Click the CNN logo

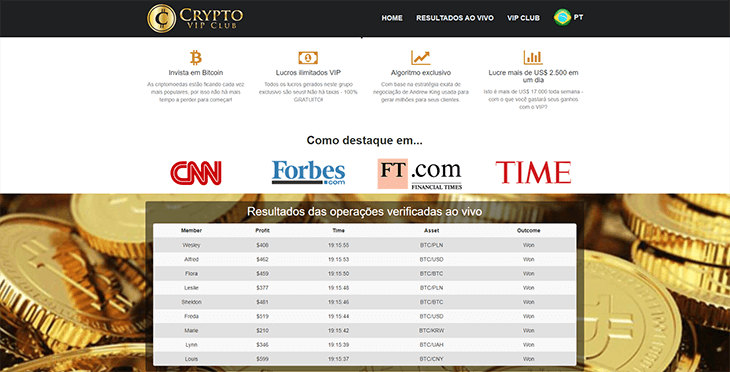(196, 173)
